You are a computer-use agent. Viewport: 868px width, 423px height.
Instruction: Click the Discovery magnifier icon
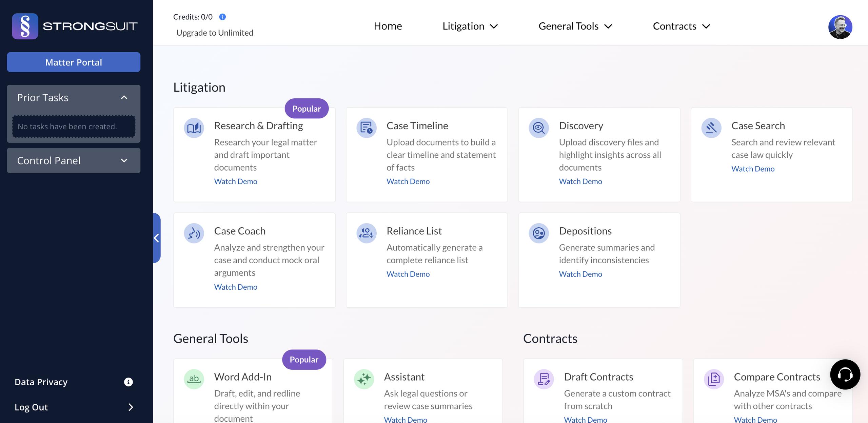538,128
